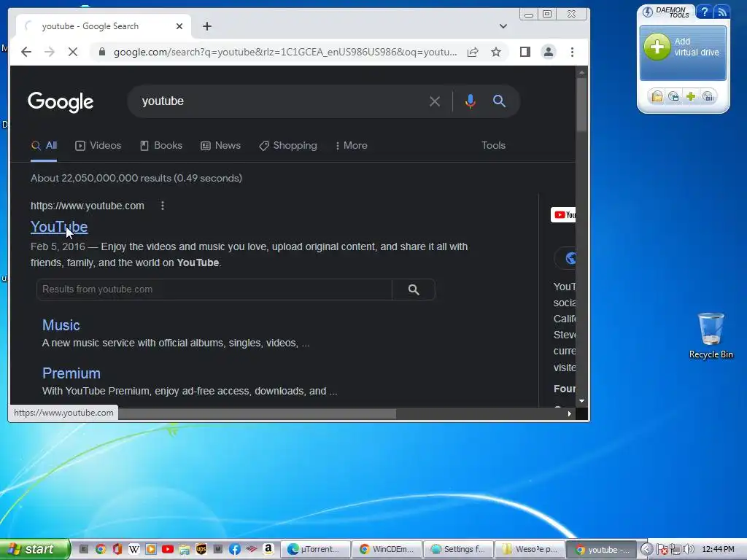Launch the YouTube quick launch icon
This screenshot has height=560, width=747.
point(168,549)
